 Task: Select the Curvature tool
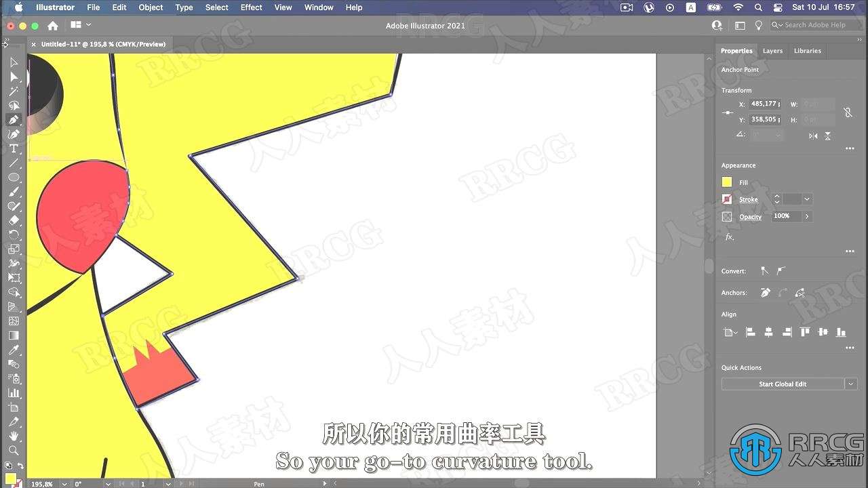click(x=14, y=134)
